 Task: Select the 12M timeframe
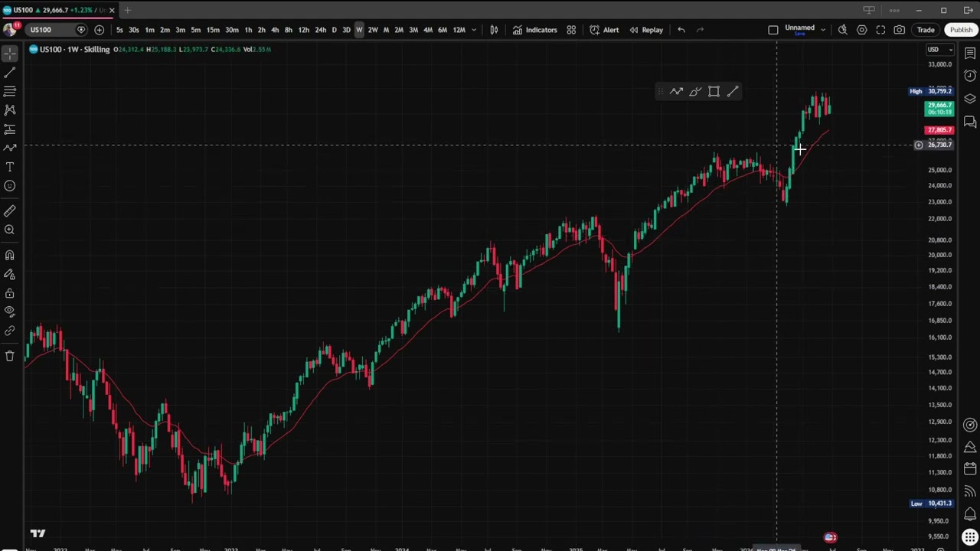coord(459,30)
